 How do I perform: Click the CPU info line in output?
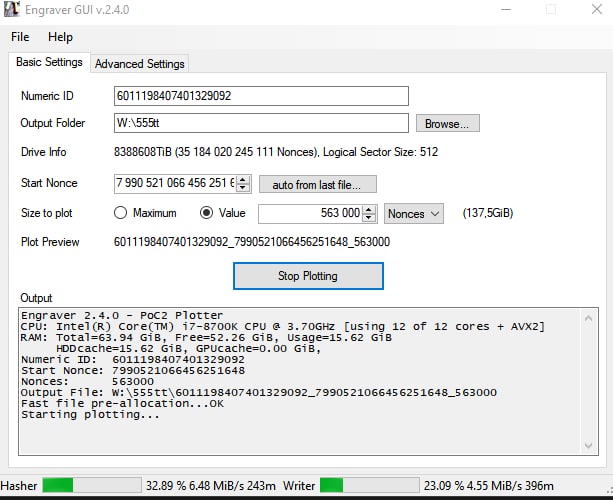pos(283,327)
